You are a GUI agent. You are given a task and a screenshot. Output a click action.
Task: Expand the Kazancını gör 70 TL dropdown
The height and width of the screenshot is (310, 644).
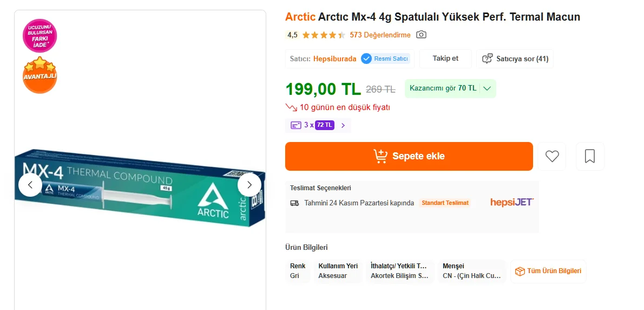487,88
